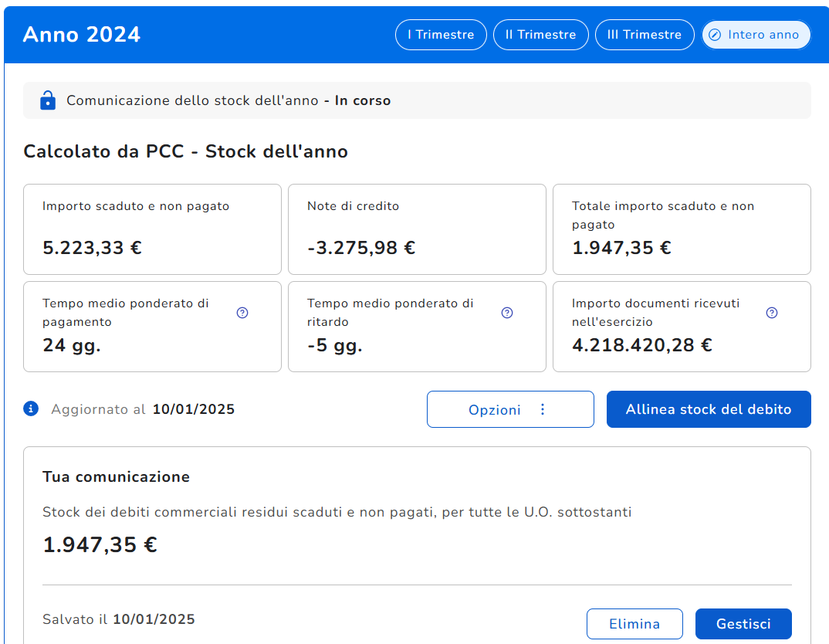Click the three-dot icon in Opzioni button
This screenshot has height=644, width=829.
[x=543, y=409]
